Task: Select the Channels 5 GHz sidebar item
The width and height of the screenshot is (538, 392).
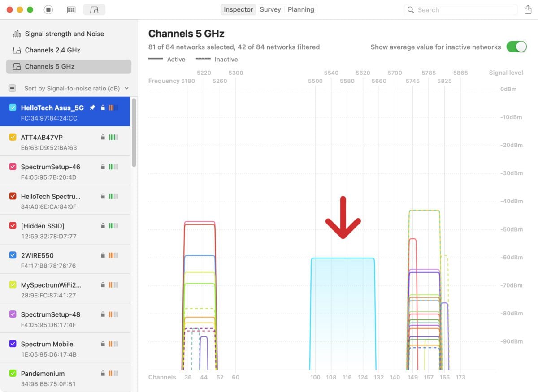Action: (49, 66)
